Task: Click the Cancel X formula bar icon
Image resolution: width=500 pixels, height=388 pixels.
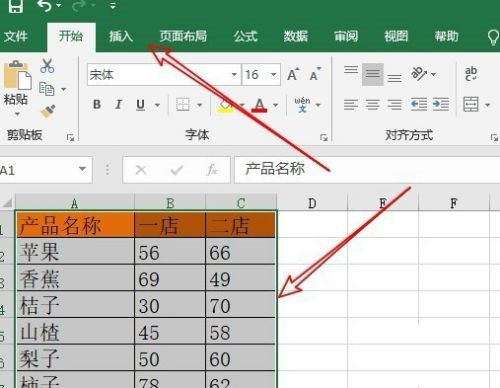Action: point(141,170)
